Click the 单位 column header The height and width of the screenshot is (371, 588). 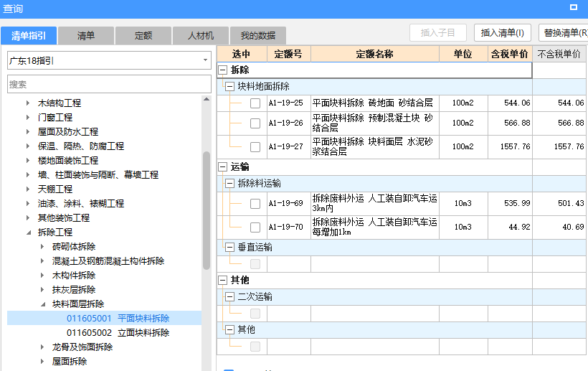[463, 54]
